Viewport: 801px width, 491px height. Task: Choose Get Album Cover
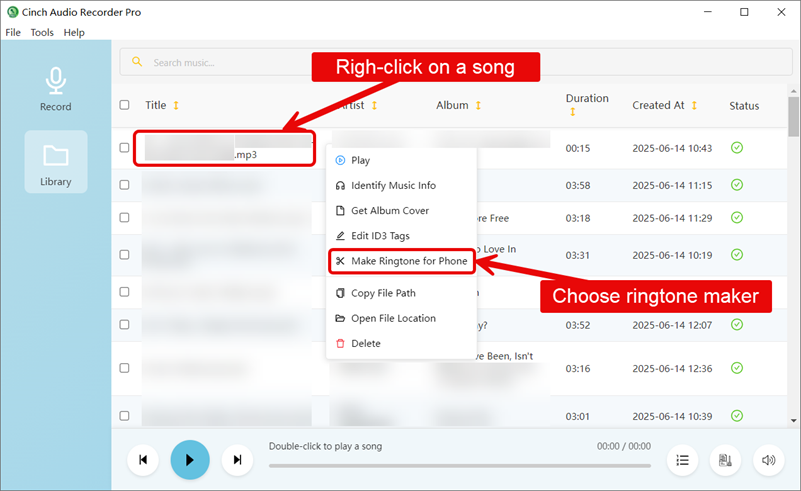pyautogui.click(x=402, y=211)
